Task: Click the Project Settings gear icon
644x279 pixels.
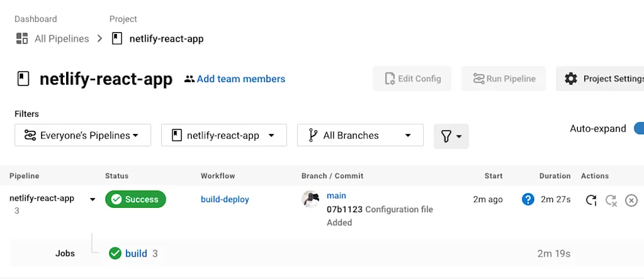Action: (571, 78)
